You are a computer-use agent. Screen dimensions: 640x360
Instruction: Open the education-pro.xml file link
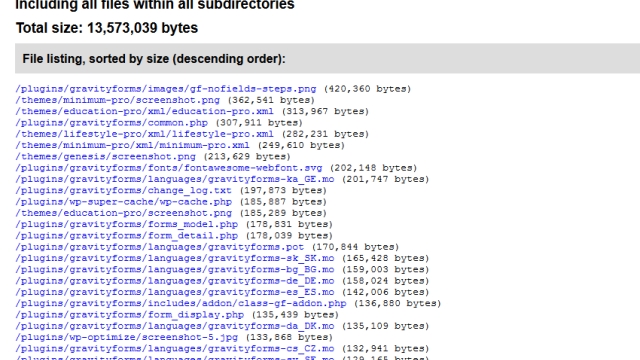pos(144,111)
